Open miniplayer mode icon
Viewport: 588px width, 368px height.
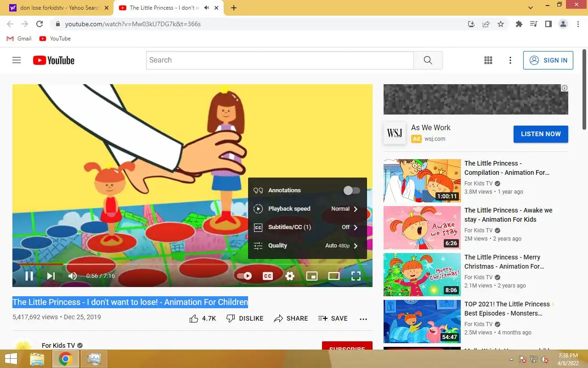(x=312, y=276)
